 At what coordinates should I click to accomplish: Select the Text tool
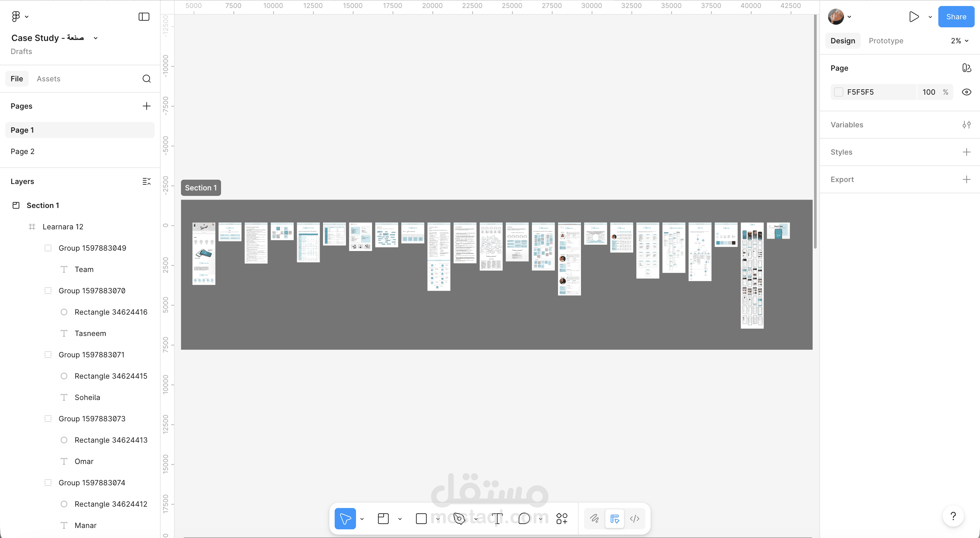click(497, 519)
